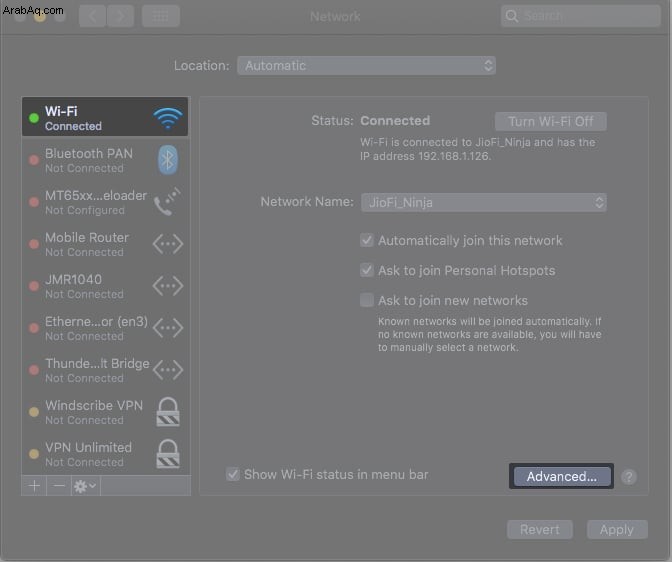Select Etherne...or (en3) service
The height and width of the screenshot is (562, 672).
(105, 328)
